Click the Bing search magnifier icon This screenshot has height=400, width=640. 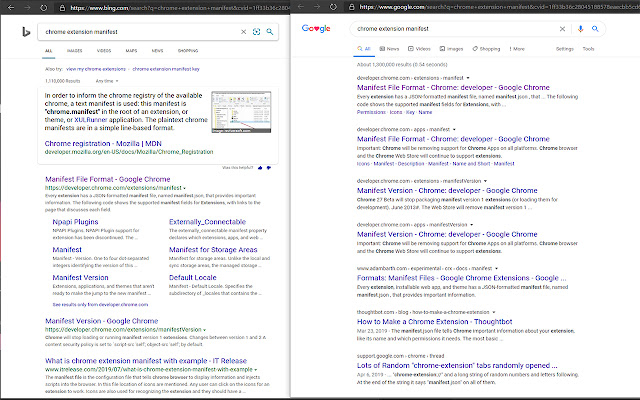coord(270,32)
